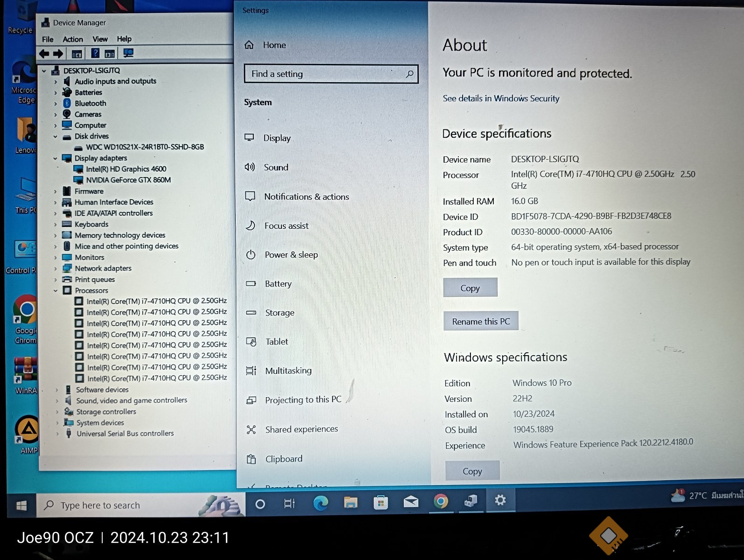Click the Type here to search box
The height and width of the screenshot is (560, 744).
click(140, 505)
